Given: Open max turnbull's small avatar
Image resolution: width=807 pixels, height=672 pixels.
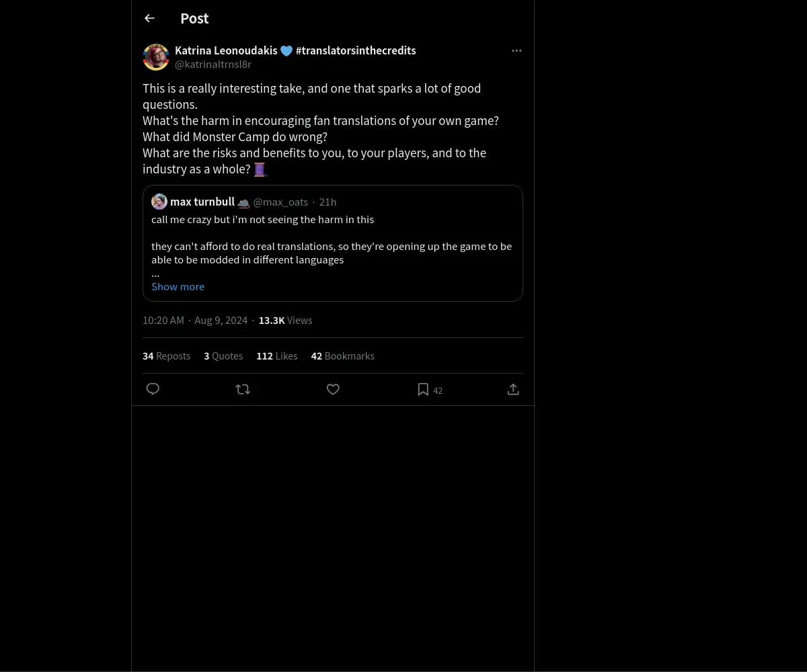Looking at the screenshot, I should coord(159,202).
